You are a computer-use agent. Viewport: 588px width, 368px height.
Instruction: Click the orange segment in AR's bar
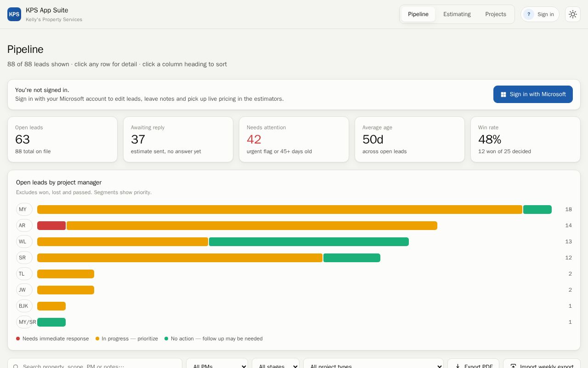click(x=252, y=225)
